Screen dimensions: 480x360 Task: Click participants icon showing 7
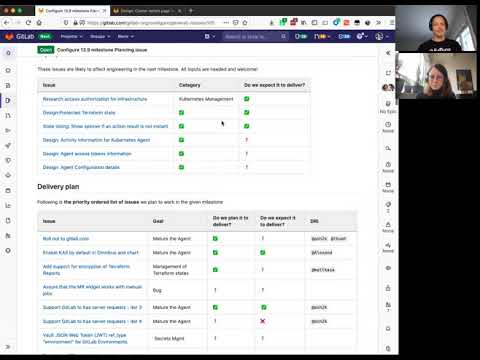click(x=388, y=305)
